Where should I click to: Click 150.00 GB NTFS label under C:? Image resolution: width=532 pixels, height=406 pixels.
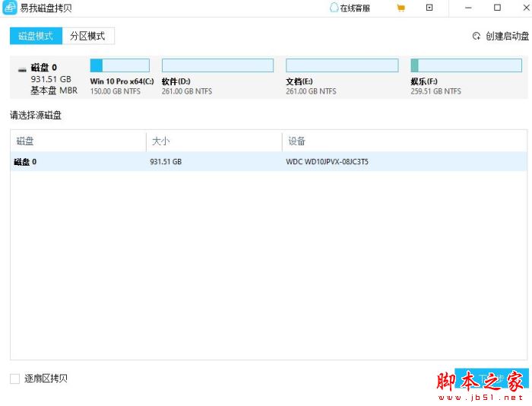116,91
